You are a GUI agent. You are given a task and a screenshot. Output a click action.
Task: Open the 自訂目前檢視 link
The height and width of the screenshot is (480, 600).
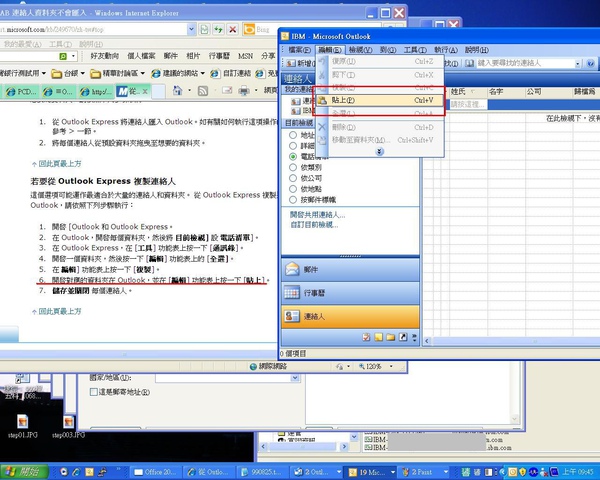pyautogui.click(x=314, y=225)
